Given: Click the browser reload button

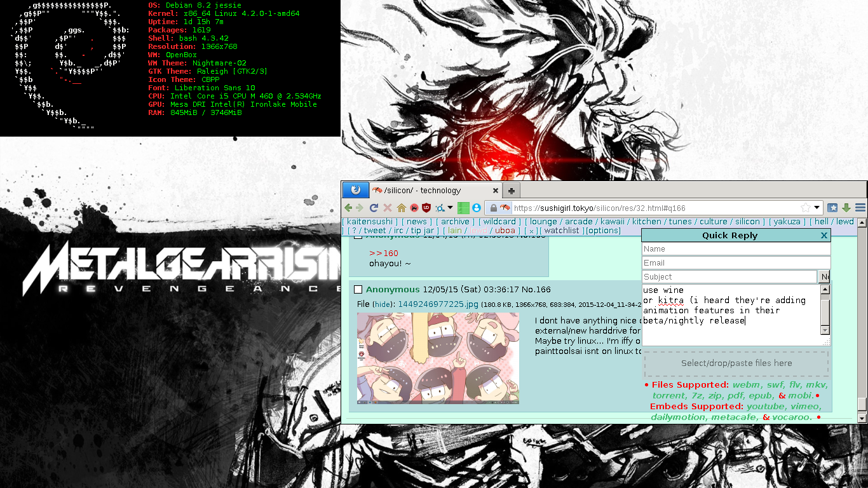Looking at the screenshot, I should 374,208.
